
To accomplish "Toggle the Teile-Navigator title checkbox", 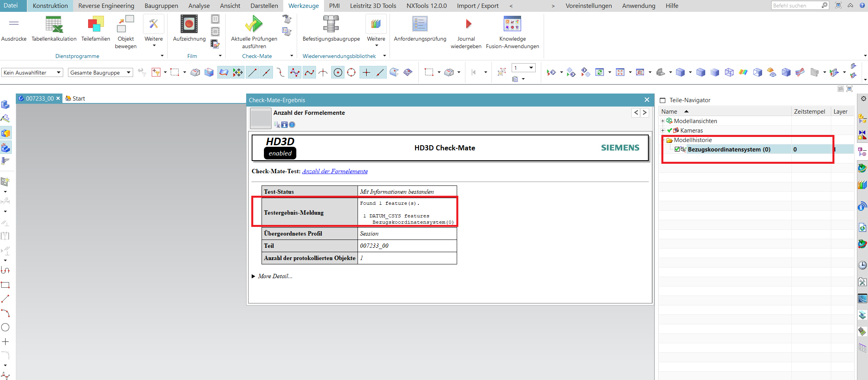I will point(663,100).
